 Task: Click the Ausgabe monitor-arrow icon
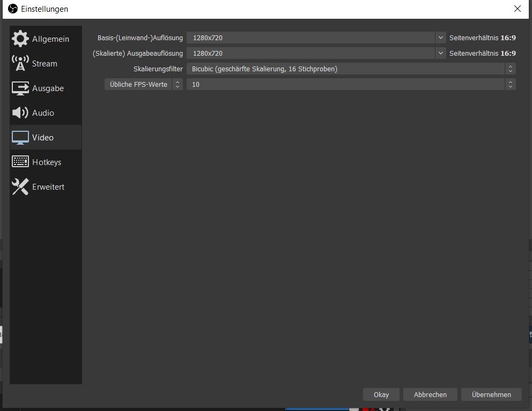point(20,88)
